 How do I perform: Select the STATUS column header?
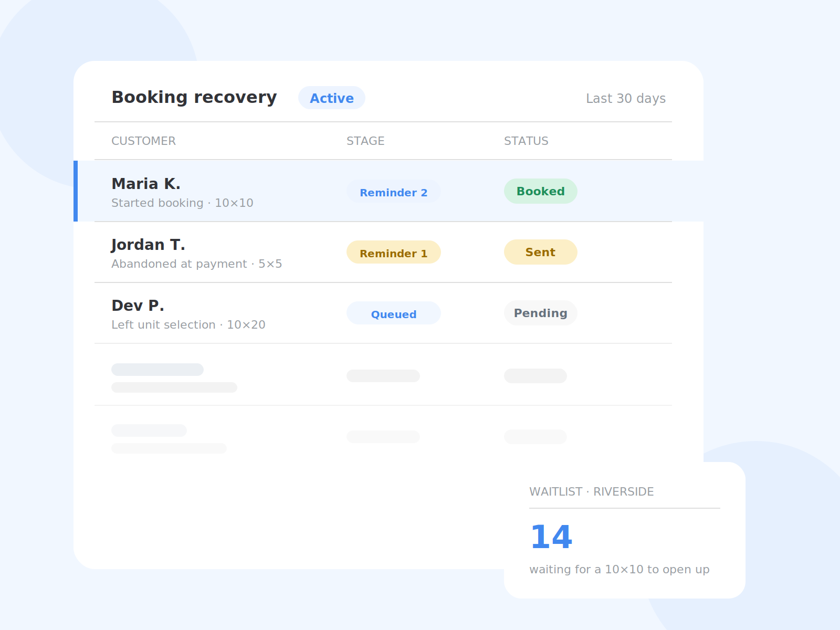pyautogui.click(x=526, y=141)
